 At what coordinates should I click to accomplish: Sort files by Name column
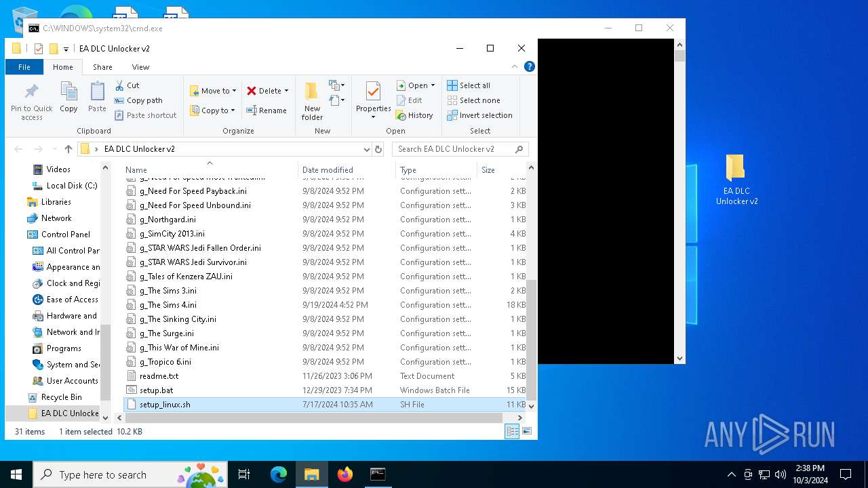[210, 170]
